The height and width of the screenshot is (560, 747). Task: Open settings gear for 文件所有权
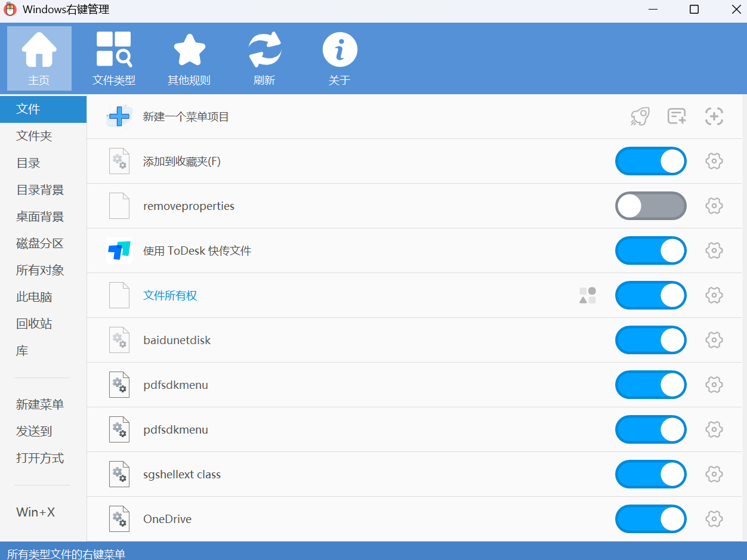(714, 295)
